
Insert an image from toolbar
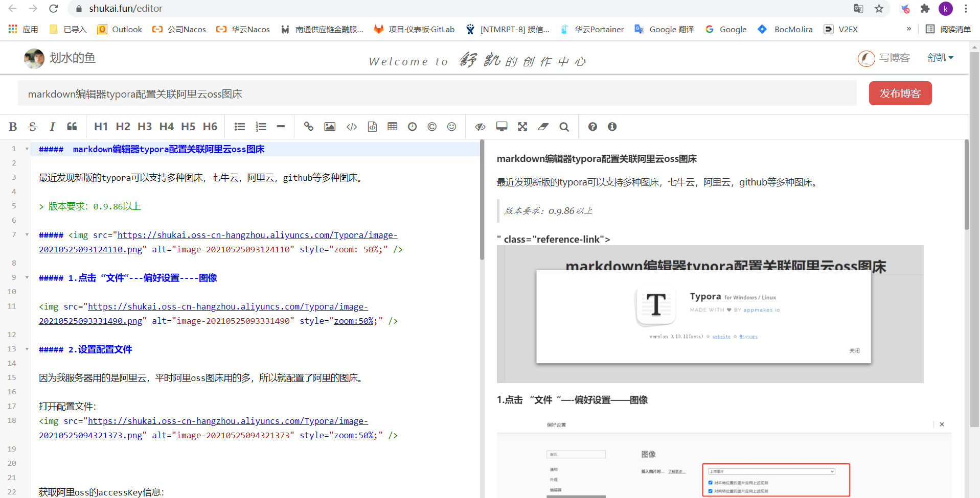[x=330, y=127]
